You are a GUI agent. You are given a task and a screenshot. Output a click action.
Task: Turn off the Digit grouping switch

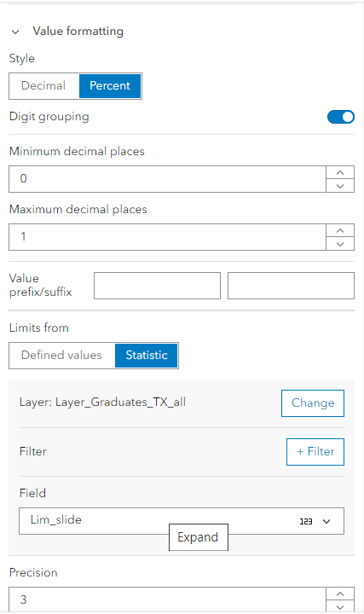341,117
